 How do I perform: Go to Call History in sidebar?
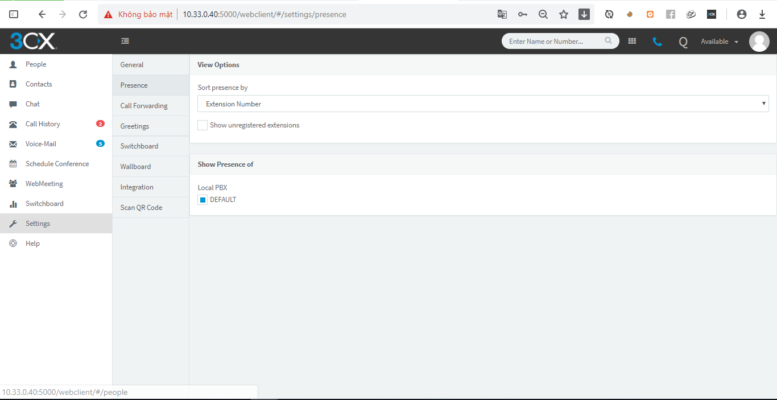coord(42,124)
